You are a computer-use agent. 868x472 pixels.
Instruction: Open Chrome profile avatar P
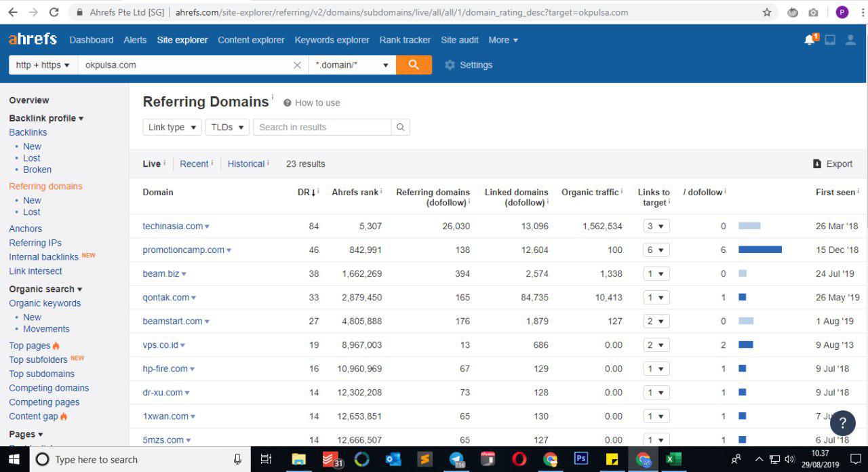click(842, 12)
